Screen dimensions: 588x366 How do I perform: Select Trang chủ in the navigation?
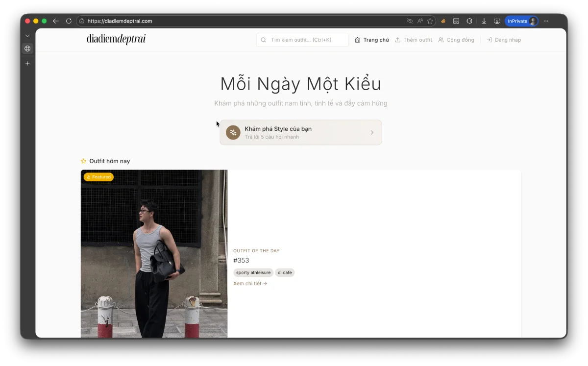375,40
